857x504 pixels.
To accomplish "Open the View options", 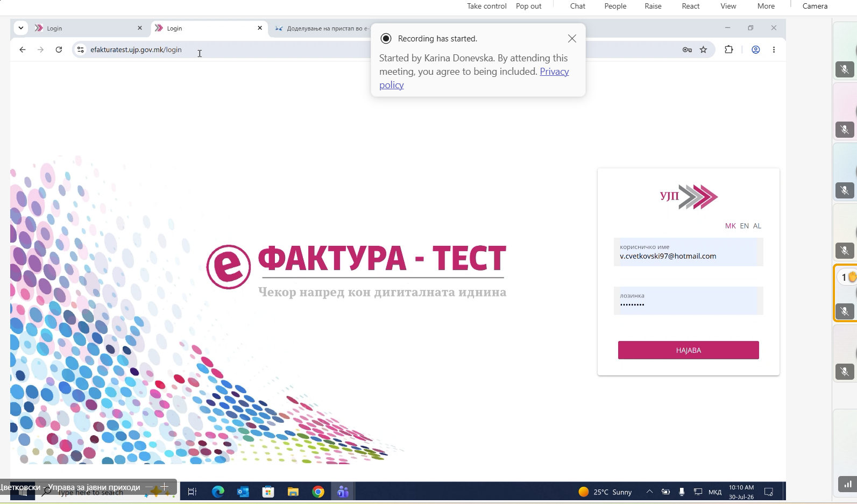I will point(728,6).
